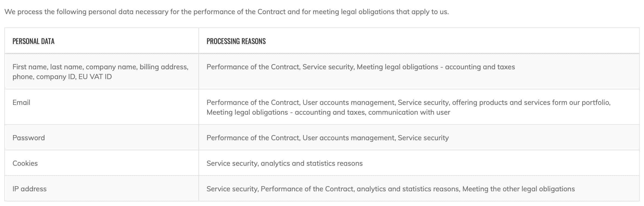Click the intro paragraph about personal data
The image size is (644, 206).
(x=226, y=12)
